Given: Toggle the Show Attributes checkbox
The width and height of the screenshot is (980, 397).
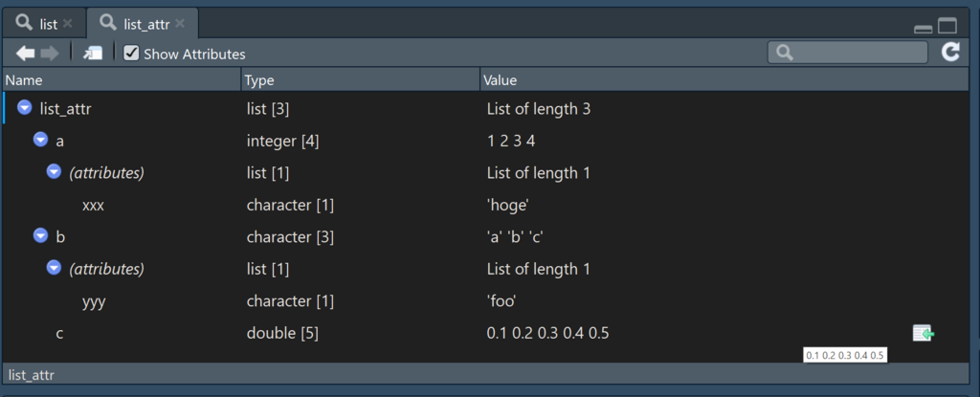Looking at the screenshot, I should [x=130, y=54].
